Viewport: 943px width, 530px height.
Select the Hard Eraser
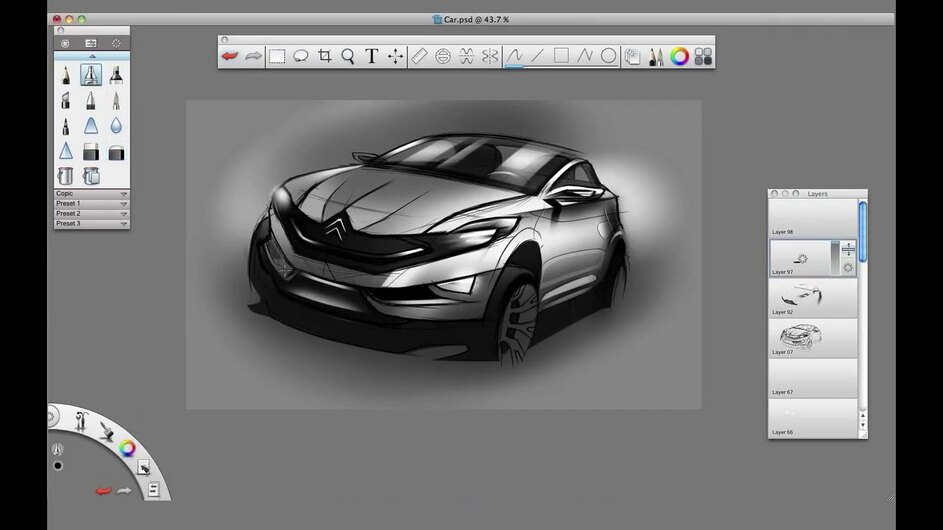coord(91,152)
